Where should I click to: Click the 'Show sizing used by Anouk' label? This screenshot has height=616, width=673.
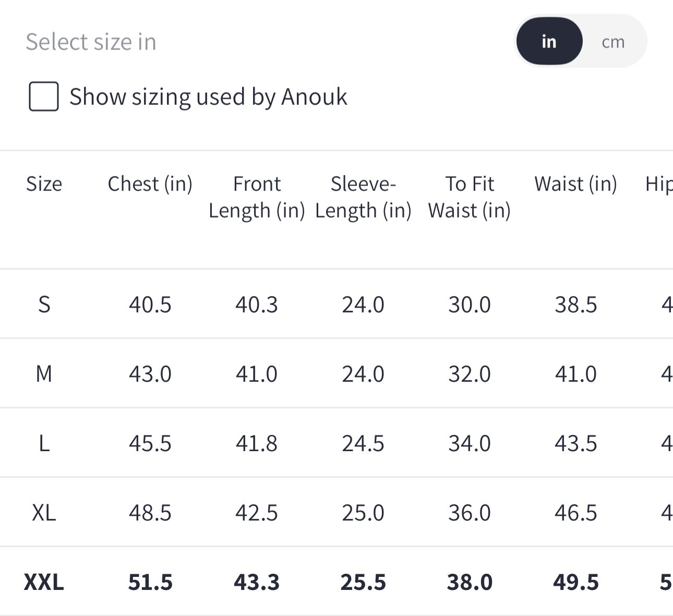(x=208, y=97)
